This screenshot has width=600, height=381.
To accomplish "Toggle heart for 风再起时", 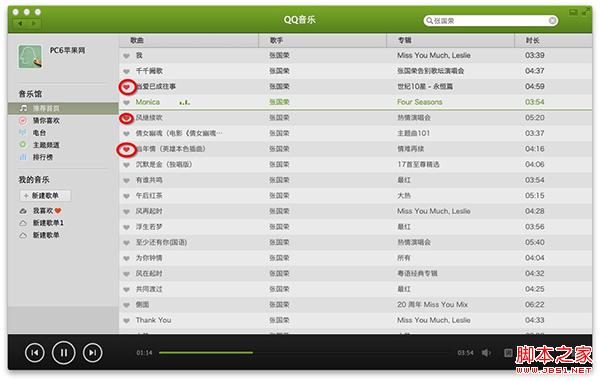I will point(126,212).
